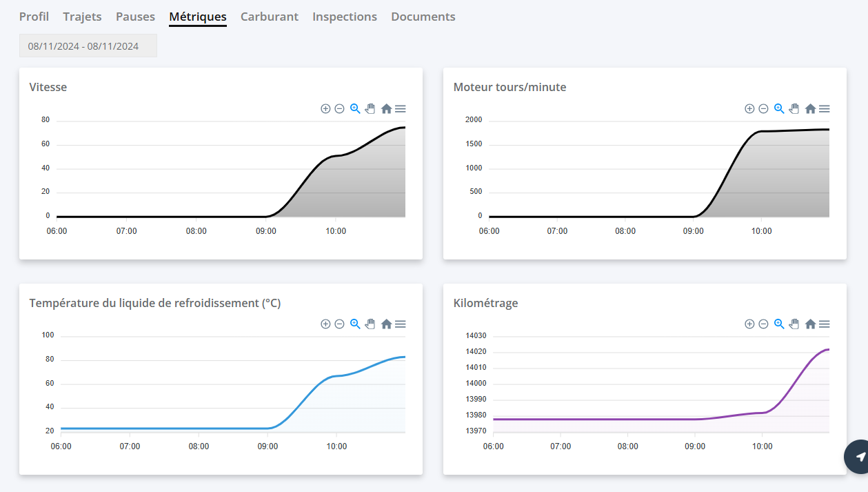Open the Moteur tours/minute chart export menu
Viewport: 868px width, 492px height.
point(824,108)
